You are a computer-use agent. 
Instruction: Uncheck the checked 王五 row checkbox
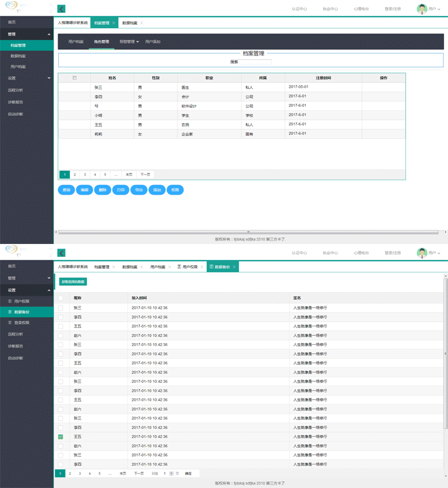pos(60,437)
